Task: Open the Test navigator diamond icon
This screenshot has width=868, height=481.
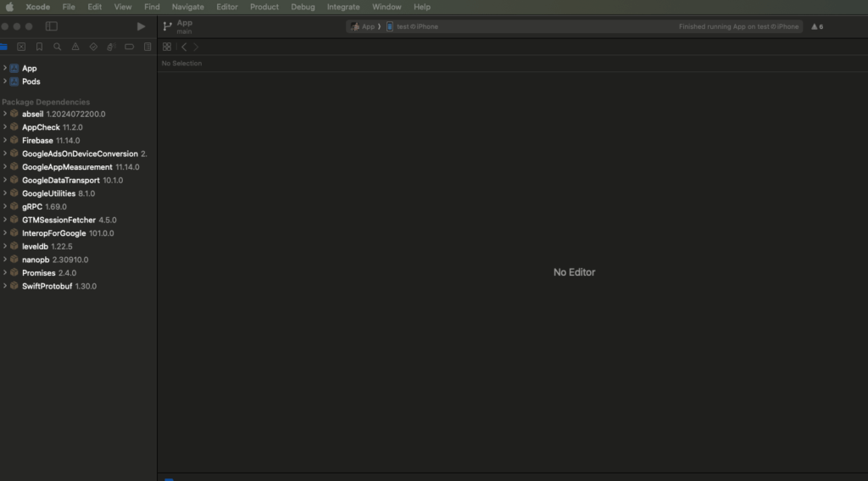Action: pyautogui.click(x=93, y=48)
